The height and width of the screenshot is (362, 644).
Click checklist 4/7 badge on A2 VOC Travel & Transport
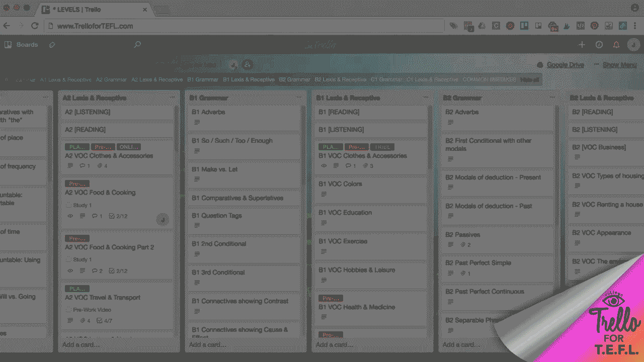(x=104, y=320)
